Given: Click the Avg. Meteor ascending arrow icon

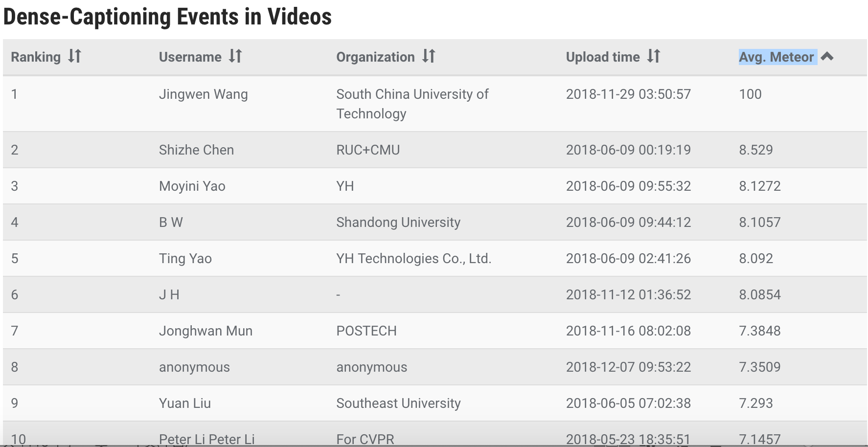Looking at the screenshot, I should pyautogui.click(x=828, y=57).
